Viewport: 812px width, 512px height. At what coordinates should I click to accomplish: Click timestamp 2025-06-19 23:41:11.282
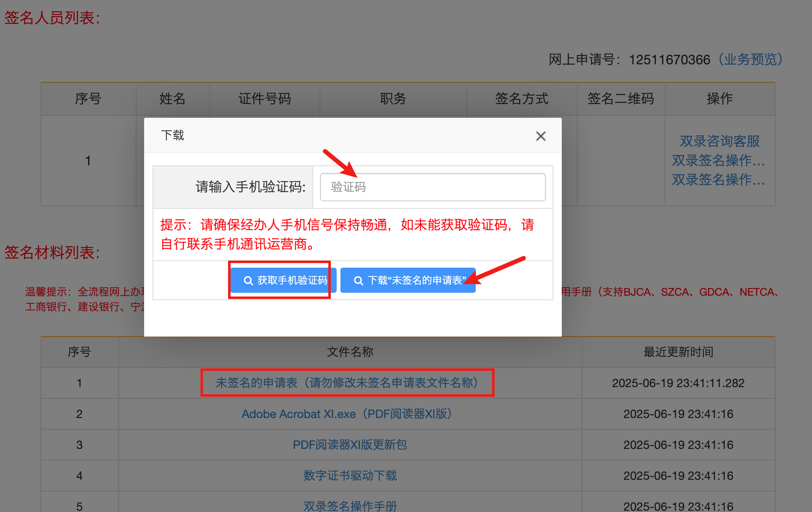678,383
